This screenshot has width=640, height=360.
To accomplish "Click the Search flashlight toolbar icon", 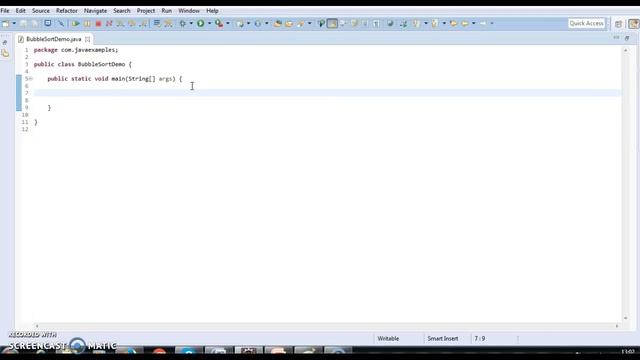I will [301, 24].
